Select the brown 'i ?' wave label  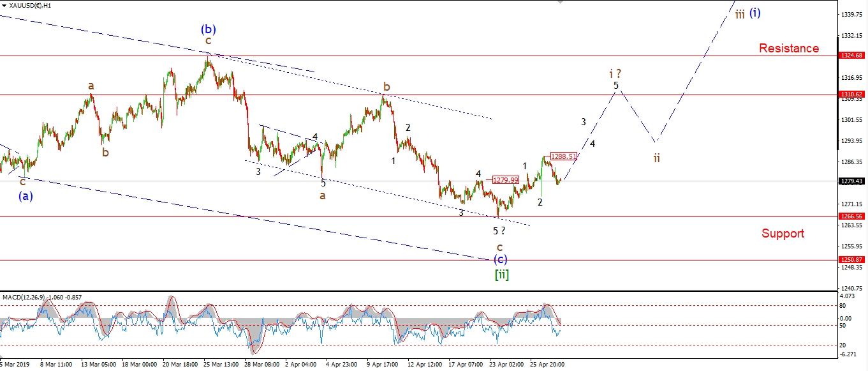[x=615, y=73]
